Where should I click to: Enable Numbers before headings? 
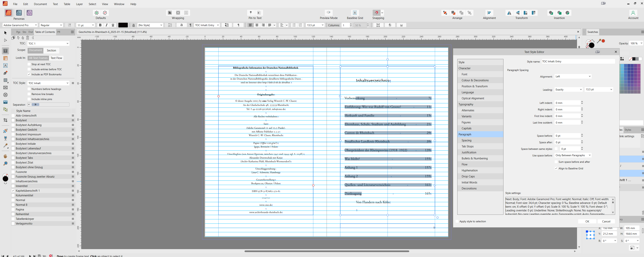tap(29, 89)
